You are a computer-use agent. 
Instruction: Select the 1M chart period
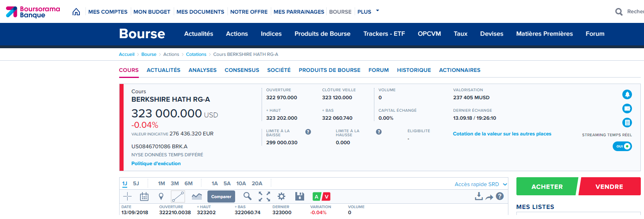pos(162,183)
